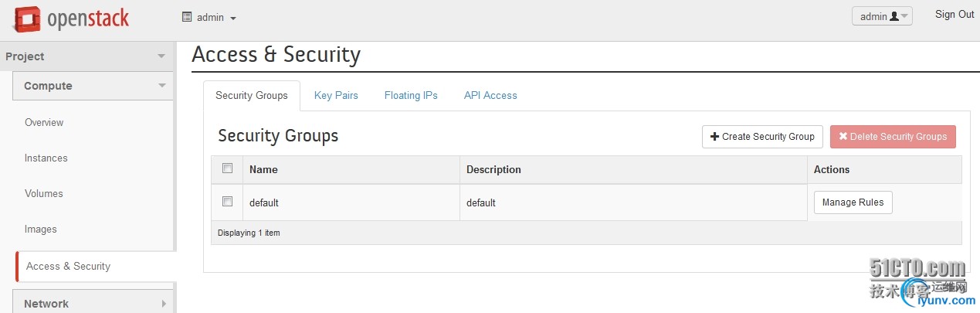Open the admin user menu dropdown
The image size is (980, 313).
coord(882,16)
